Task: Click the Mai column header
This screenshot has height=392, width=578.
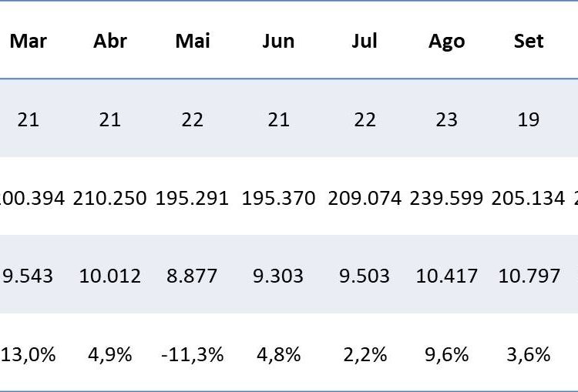Action: click(193, 41)
